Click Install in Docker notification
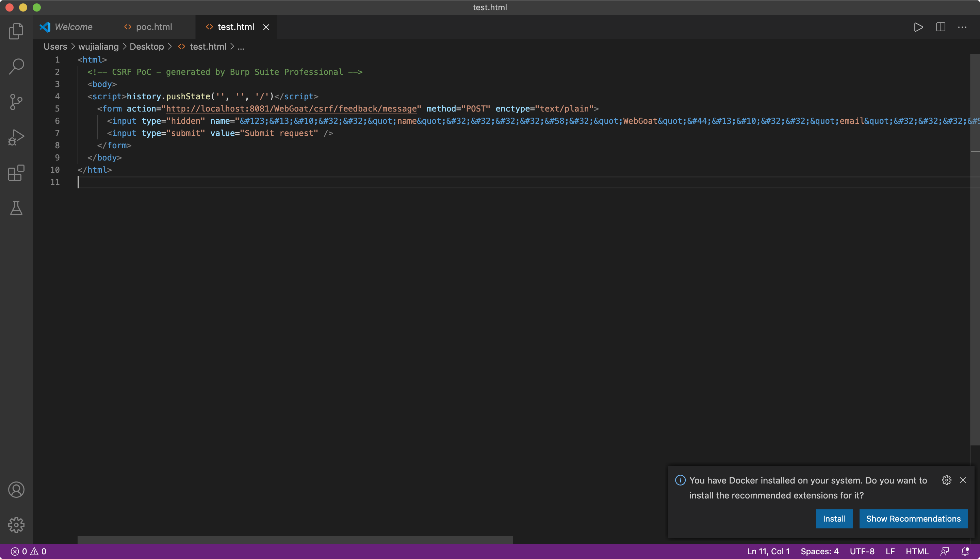This screenshot has height=559, width=980. pos(834,519)
